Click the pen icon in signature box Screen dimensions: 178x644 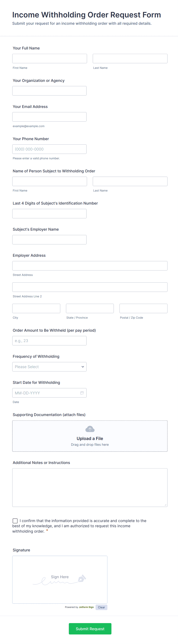pyautogui.click(x=82, y=578)
